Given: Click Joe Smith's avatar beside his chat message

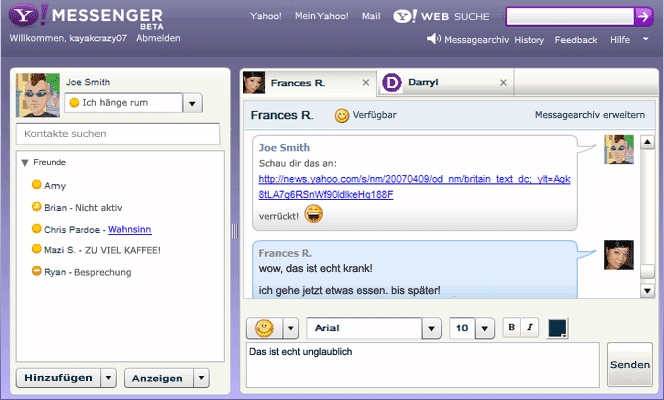Looking at the screenshot, I should pyautogui.click(x=619, y=149).
